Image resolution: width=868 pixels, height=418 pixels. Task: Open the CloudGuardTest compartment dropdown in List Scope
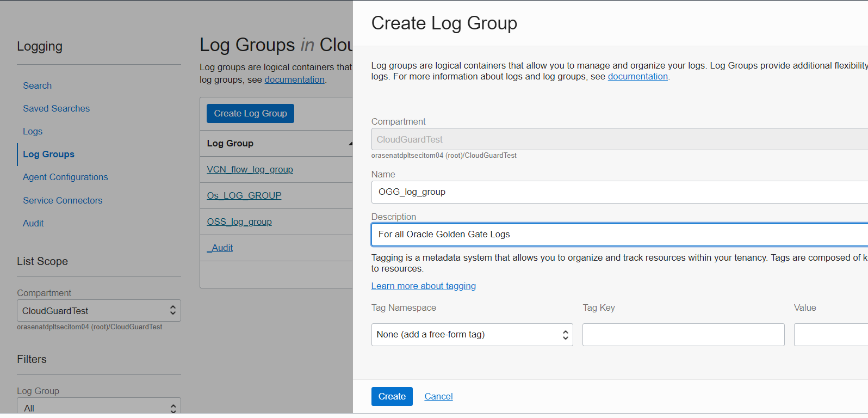99,311
